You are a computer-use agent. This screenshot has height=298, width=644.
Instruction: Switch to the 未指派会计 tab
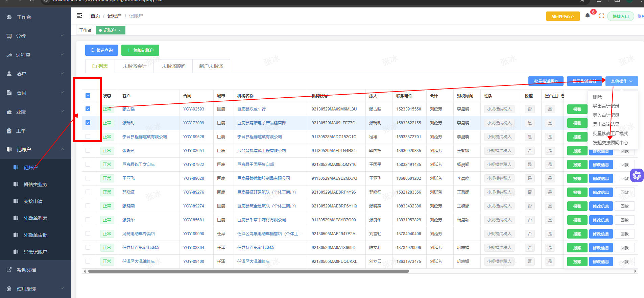click(x=135, y=66)
